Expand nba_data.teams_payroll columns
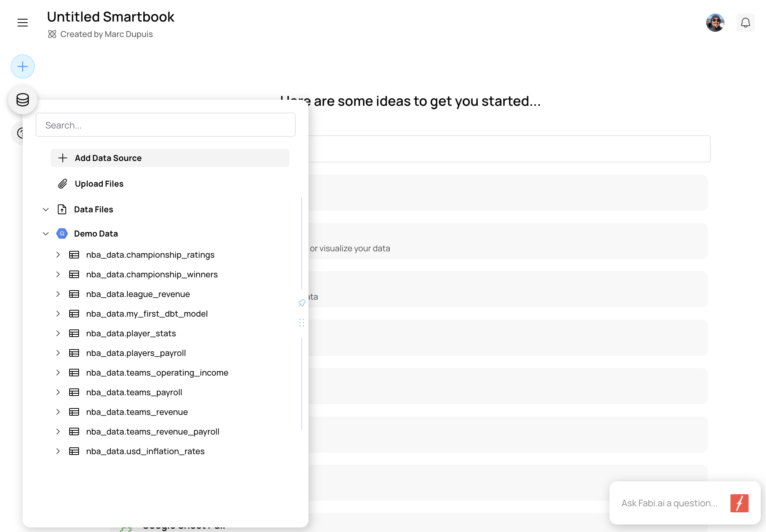 coord(58,392)
